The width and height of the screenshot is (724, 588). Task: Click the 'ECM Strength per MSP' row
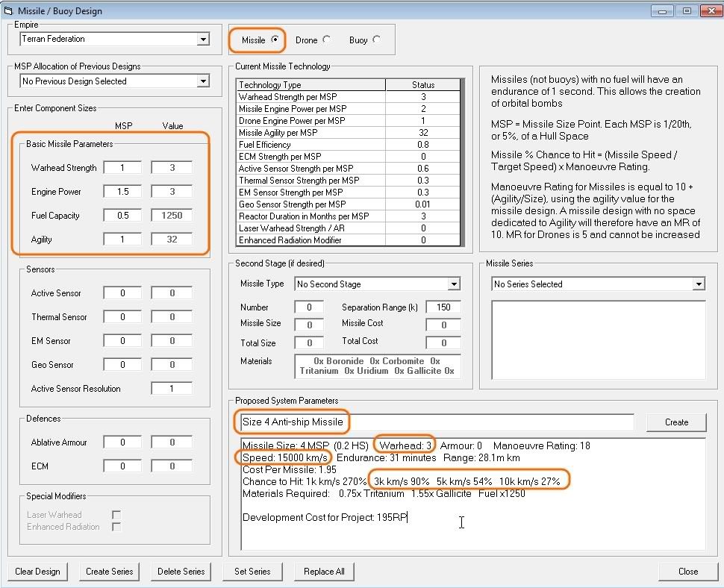pos(349,157)
